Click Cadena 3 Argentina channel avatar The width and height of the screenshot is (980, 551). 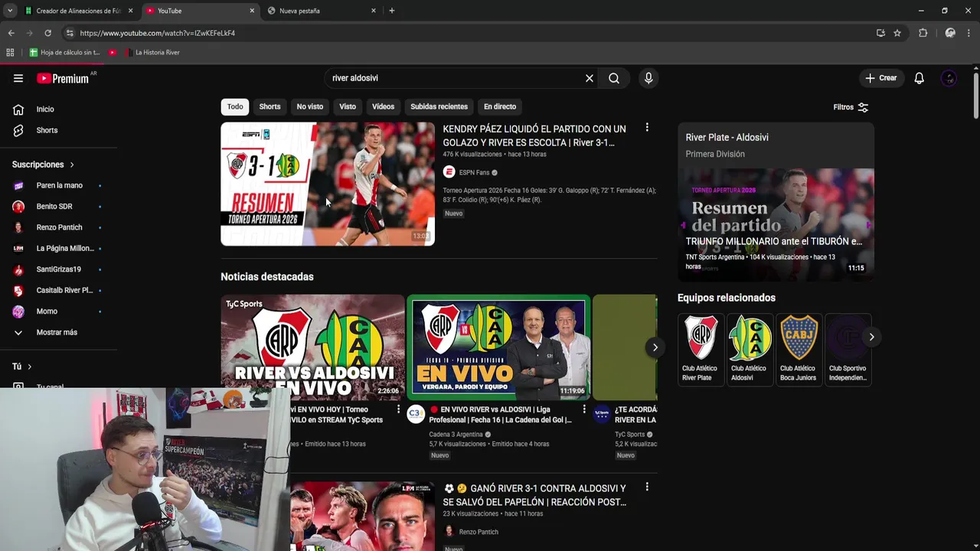click(x=416, y=414)
